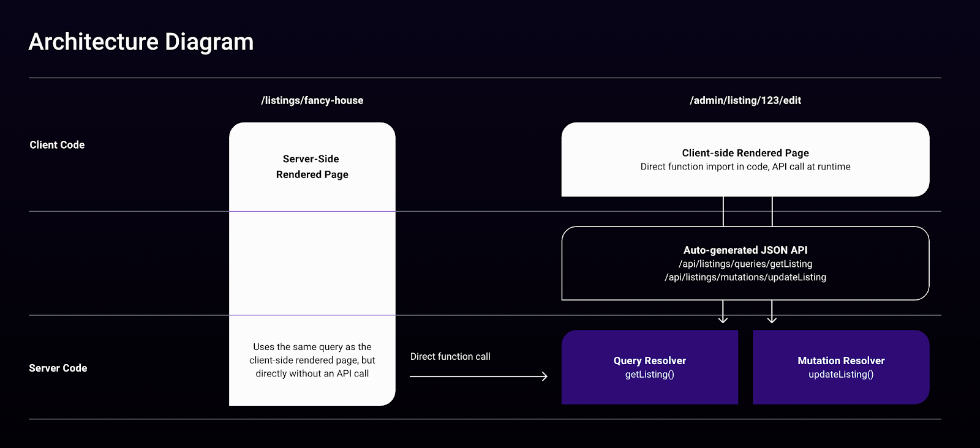Viewport: 980px width, 448px height.
Task: Click the "Architecture Diagram" title
Action: (141, 42)
